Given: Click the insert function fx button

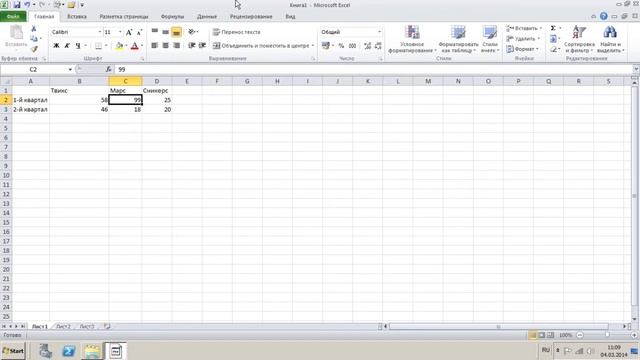Looking at the screenshot, I should 109,69.
